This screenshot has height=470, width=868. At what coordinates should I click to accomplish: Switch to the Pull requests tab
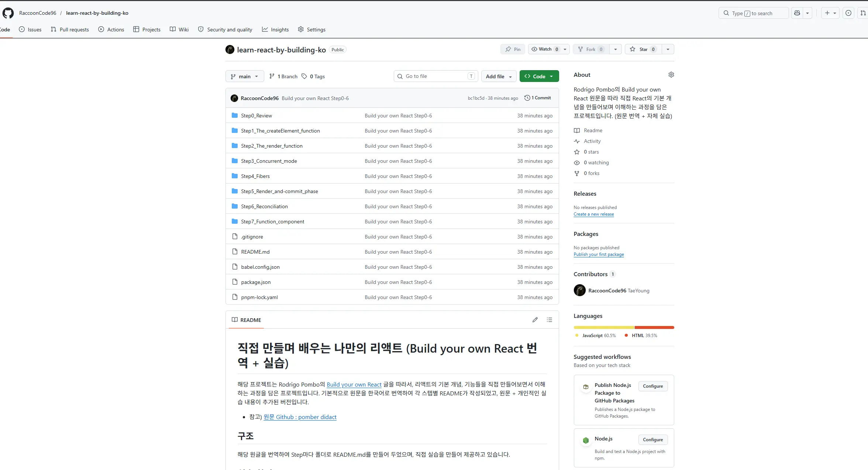tap(70, 30)
